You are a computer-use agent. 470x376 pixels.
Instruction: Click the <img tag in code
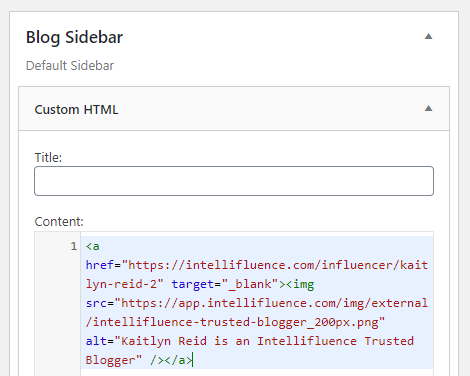[300, 285]
